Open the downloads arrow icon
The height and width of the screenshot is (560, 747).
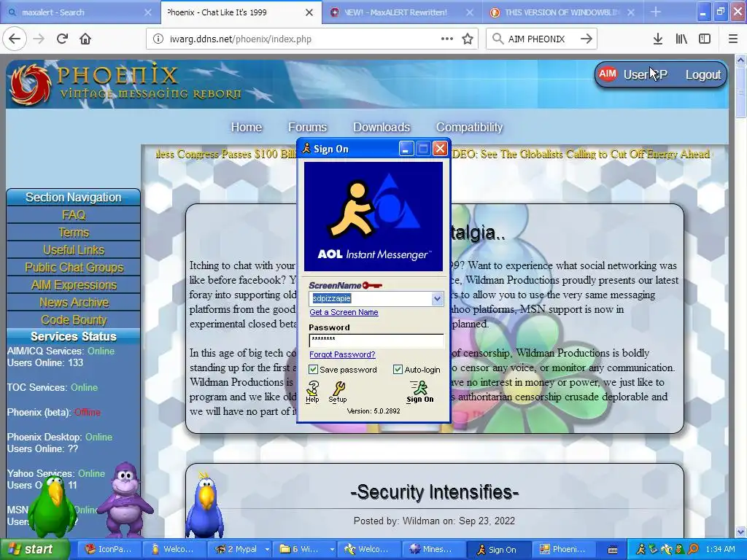pos(658,39)
